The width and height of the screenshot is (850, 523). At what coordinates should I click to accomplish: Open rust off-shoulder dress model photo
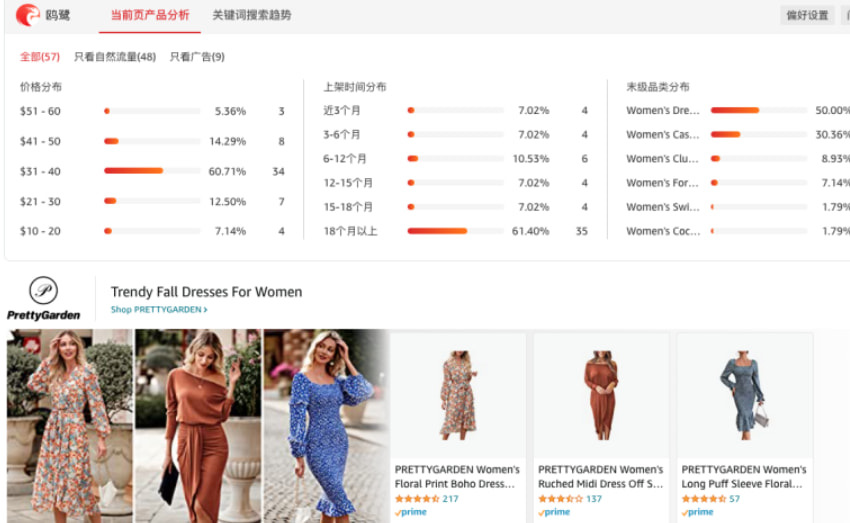click(x=198, y=426)
